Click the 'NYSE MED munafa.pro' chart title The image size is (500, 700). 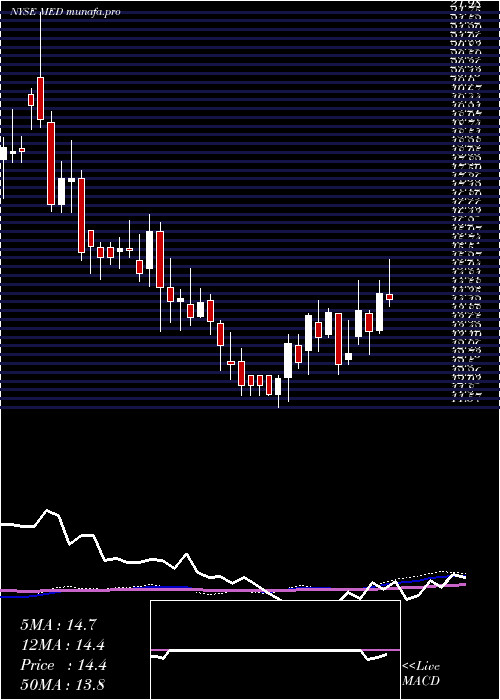click(x=66, y=12)
